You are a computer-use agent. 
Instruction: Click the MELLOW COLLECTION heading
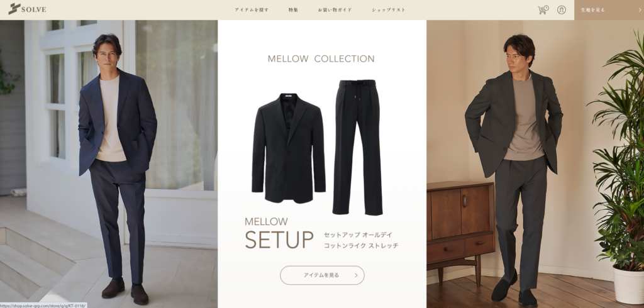tap(321, 58)
